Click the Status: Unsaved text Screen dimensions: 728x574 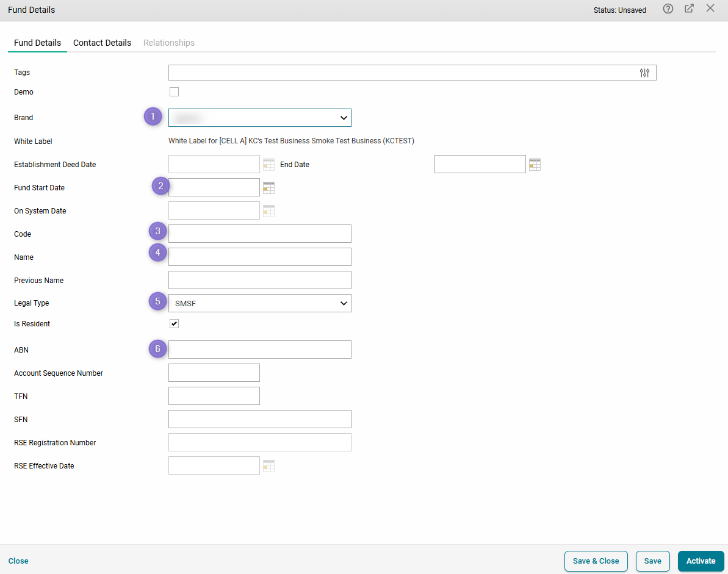point(620,10)
